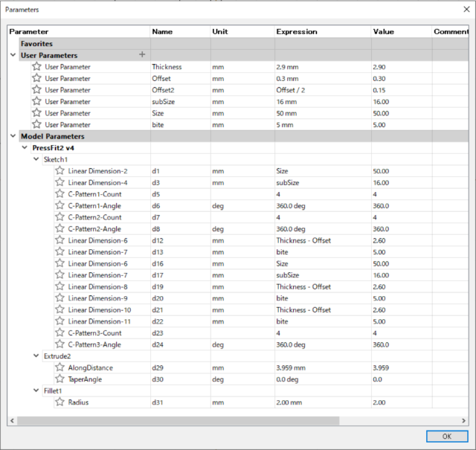The width and height of the screenshot is (476, 450).
Task: Collapse the Sketch1 group
Action: [36, 159]
